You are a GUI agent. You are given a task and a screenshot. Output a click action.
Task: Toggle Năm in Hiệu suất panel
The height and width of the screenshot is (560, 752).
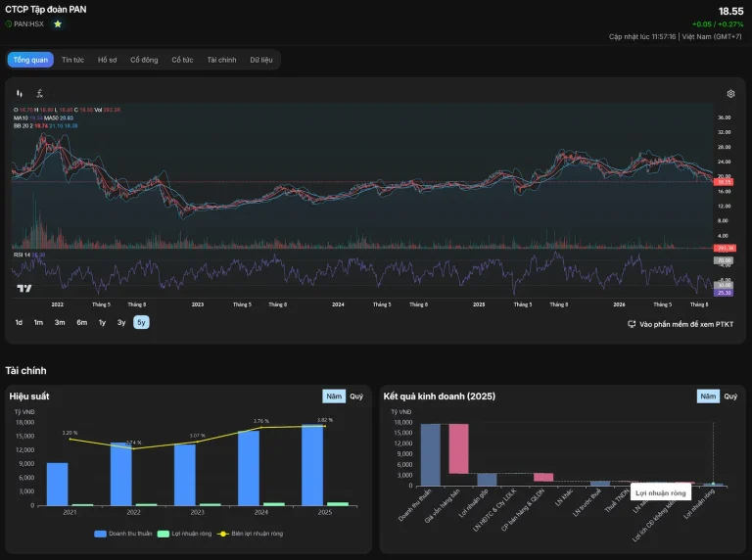click(334, 397)
